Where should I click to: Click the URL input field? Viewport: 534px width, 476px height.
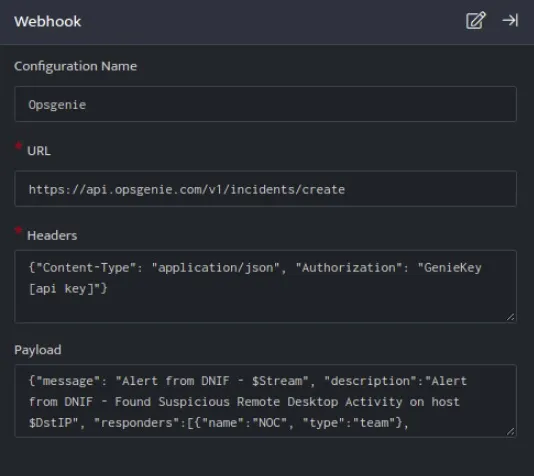click(265, 189)
